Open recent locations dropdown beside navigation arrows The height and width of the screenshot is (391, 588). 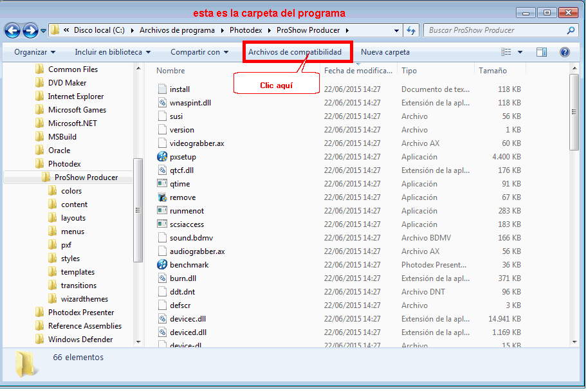point(43,31)
